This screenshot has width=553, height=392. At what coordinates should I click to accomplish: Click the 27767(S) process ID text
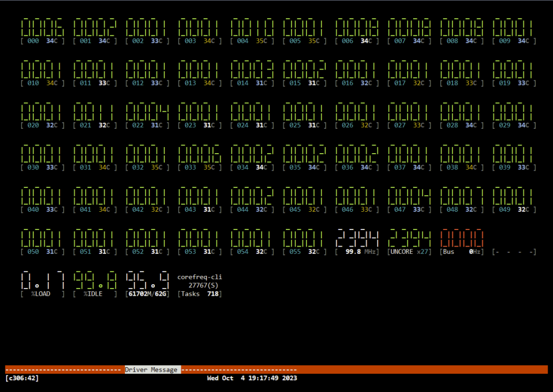203,285
